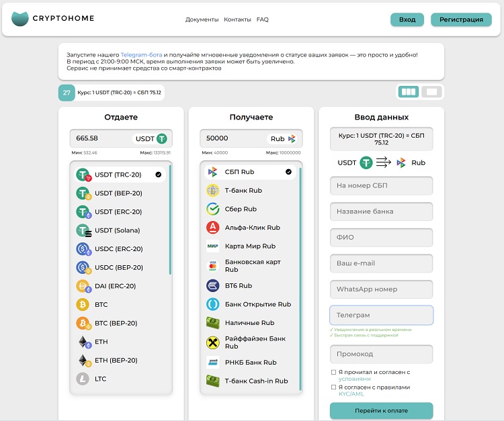Viewport: 504px width, 421px height.
Task: Focus the Ваш e-mail field
Action: click(x=381, y=263)
